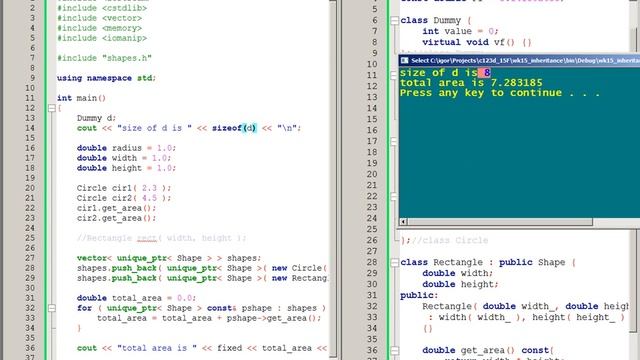The width and height of the screenshot is (640, 360).
Task: Click 'double radius = 1.0;' line
Action: (x=127, y=148)
